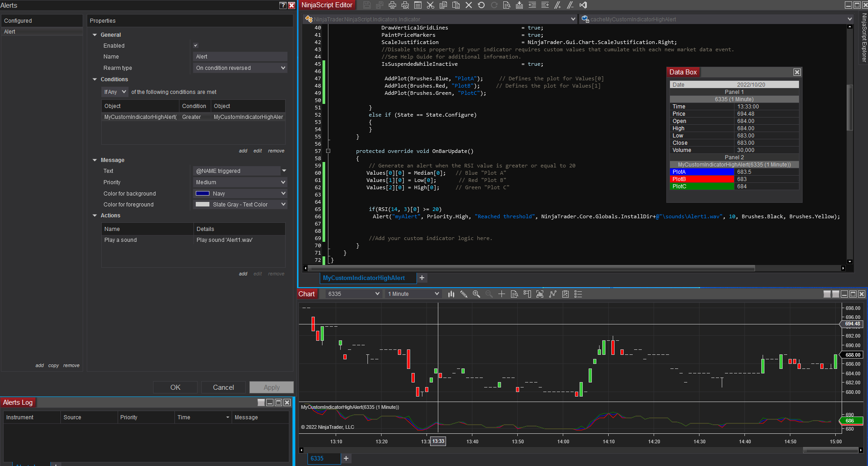Click the Print icon in editor toolbar

tap(392, 5)
